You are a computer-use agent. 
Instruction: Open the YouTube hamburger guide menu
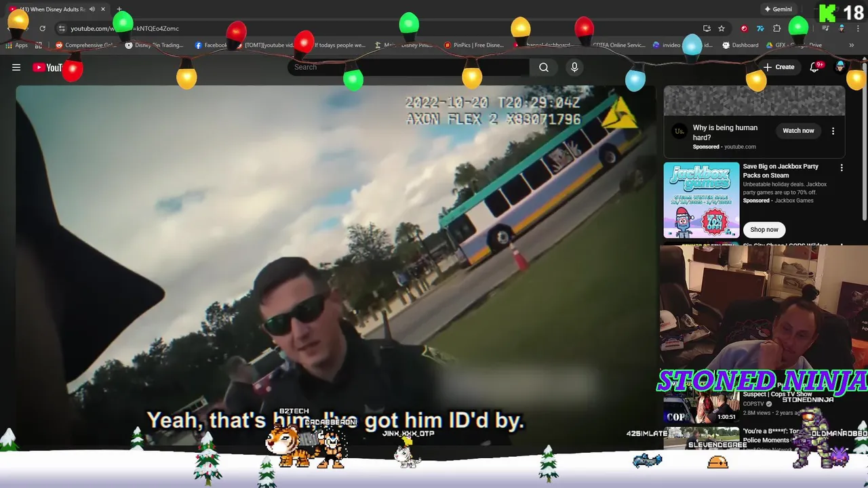(16, 67)
